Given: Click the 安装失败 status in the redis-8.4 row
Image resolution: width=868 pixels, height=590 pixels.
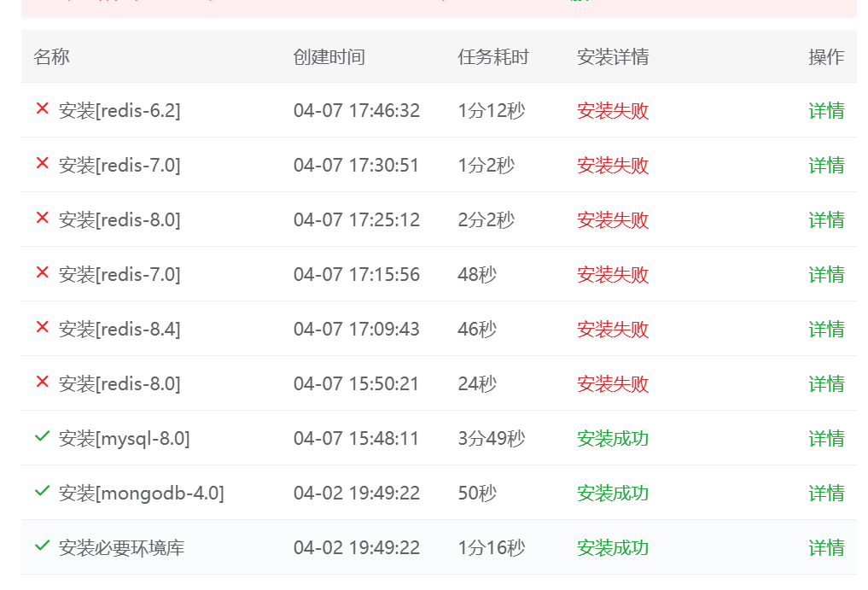Looking at the screenshot, I should click(613, 329).
